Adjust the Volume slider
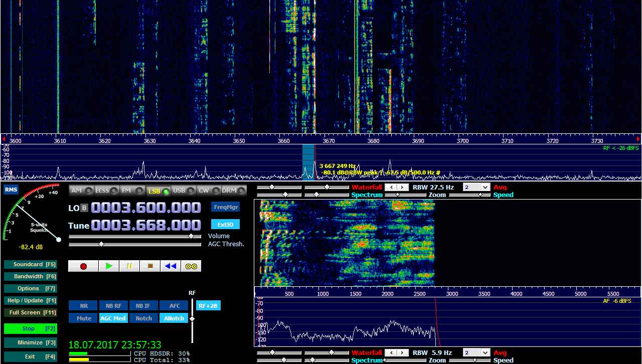Screen dimensions: 642x364 coord(135,236)
